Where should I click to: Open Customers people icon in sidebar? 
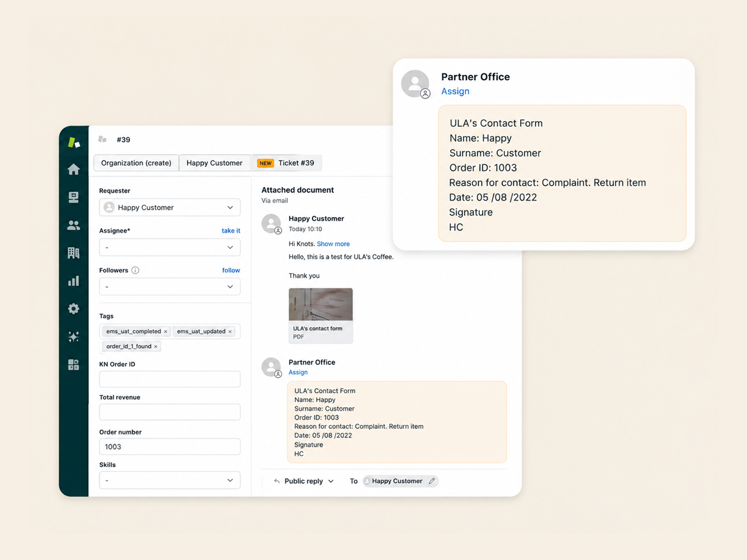[74, 225]
